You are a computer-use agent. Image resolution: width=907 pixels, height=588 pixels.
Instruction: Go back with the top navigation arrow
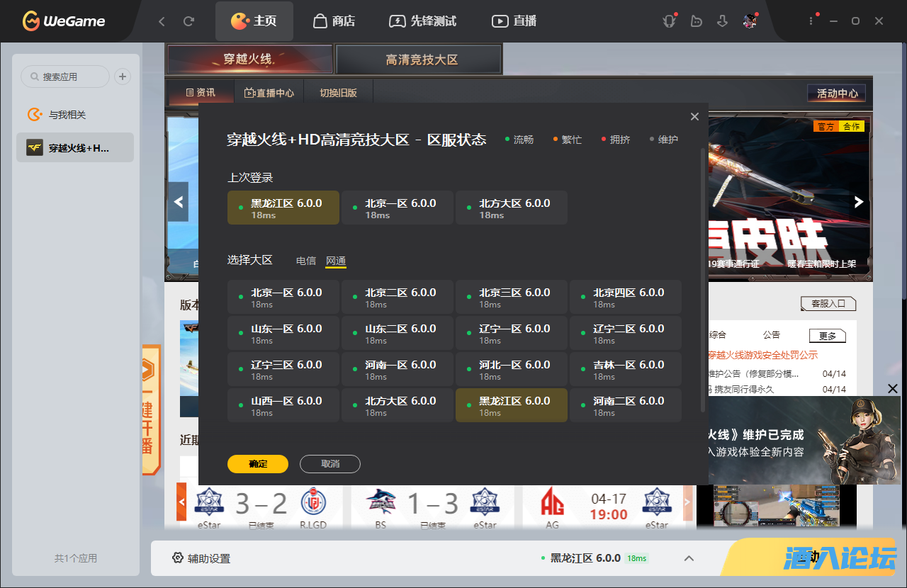click(162, 21)
